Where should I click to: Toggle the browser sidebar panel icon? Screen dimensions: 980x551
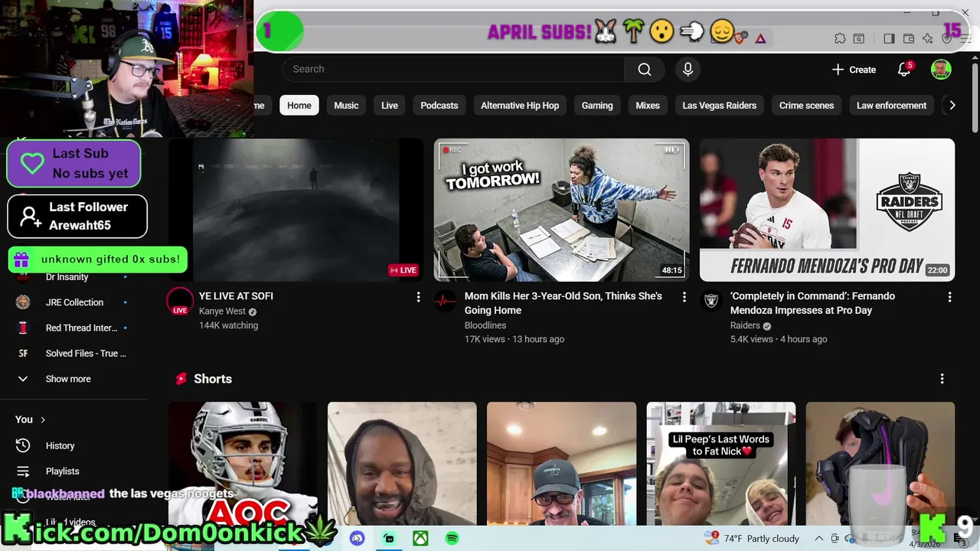click(x=889, y=38)
